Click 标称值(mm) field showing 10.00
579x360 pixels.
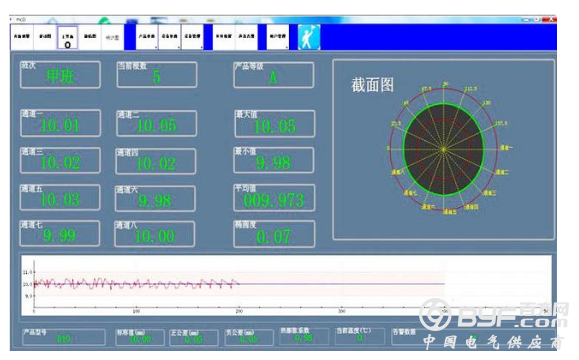pos(140,337)
